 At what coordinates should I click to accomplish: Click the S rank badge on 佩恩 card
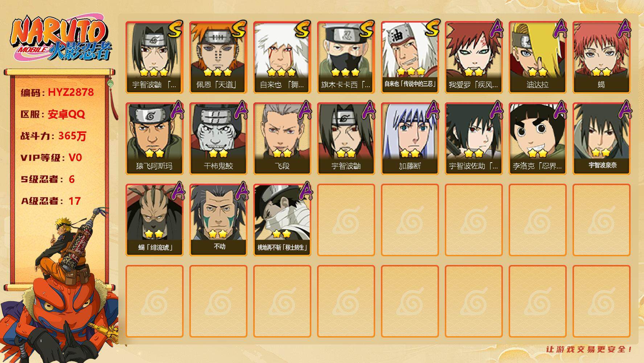click(x=239, y=29)
